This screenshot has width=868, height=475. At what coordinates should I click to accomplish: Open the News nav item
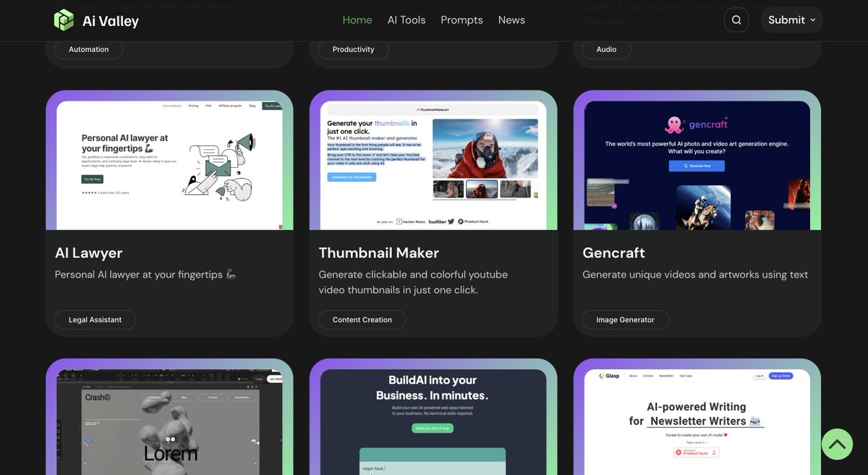pyautogui.click(x=511, y=20)
